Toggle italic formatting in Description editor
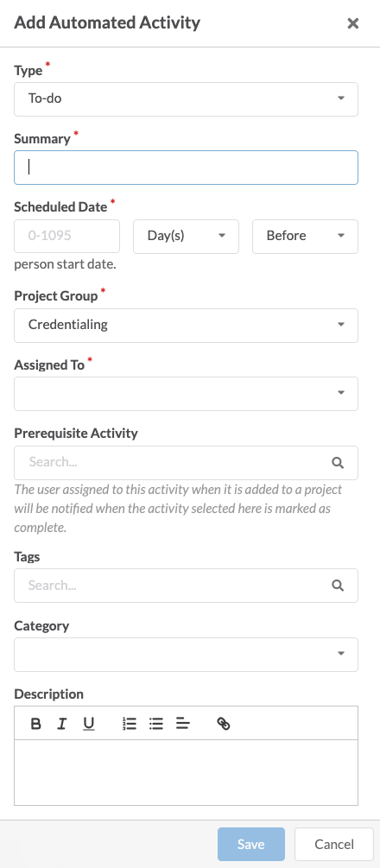The image size is (380, 868). tap(62, 724)
